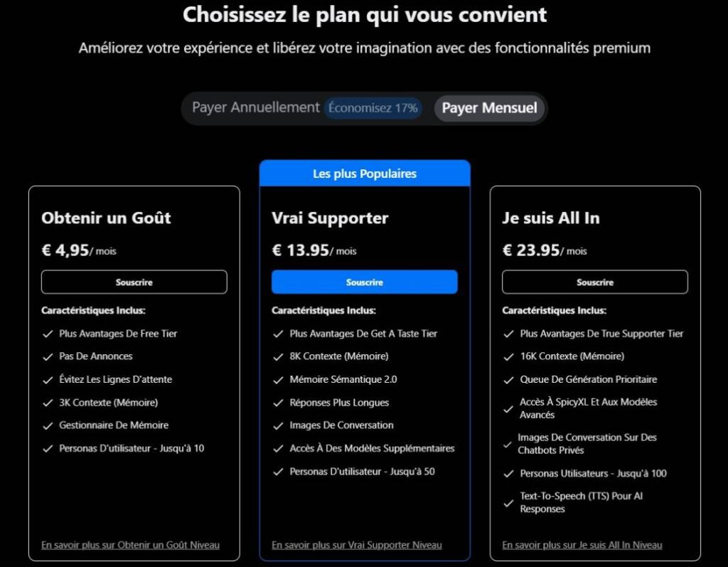Subscribe to the Je suis All In plan
728x567 pixels.
tap(595, 282)
